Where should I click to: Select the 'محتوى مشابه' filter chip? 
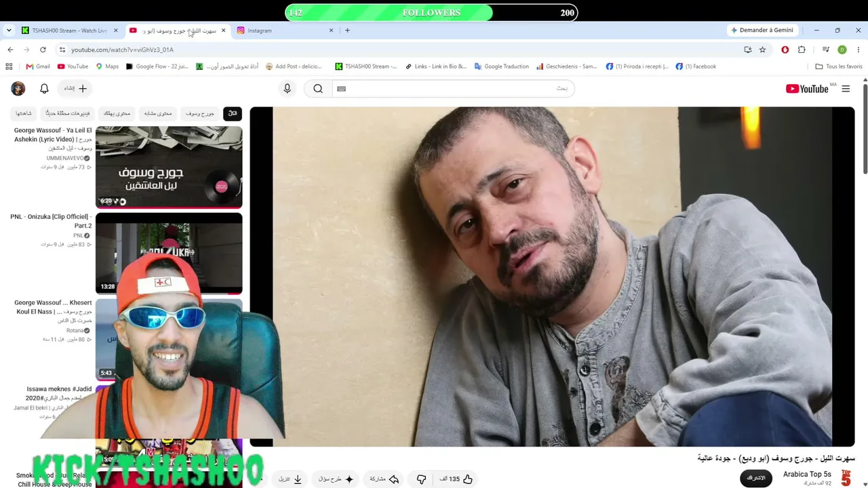coord(158,113)
